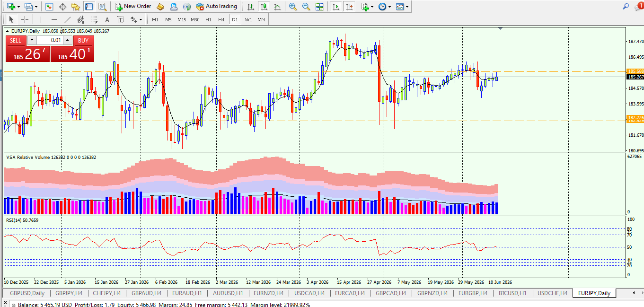Switch timeframe to MN
Image resolution: width=644 pixels, height=307 pixels.
tap(261, 19)
